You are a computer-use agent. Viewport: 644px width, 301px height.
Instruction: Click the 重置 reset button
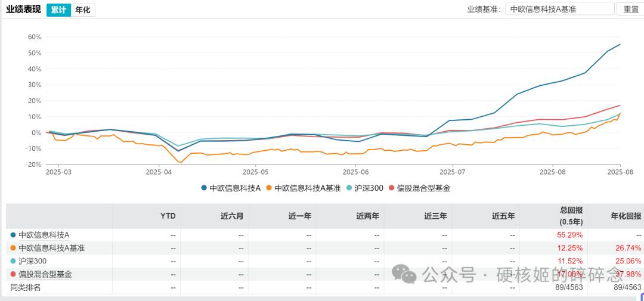coord(630,9)
